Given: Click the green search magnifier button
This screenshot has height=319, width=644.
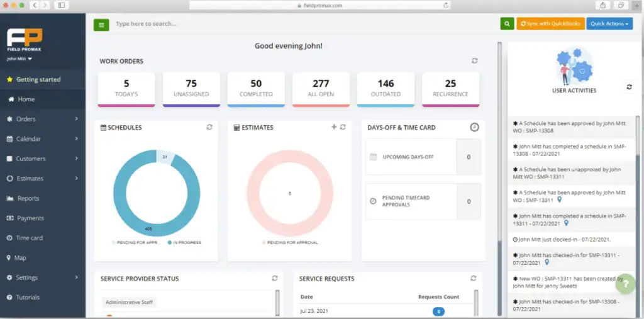Looking at the screenshot, I should (508, 24).
